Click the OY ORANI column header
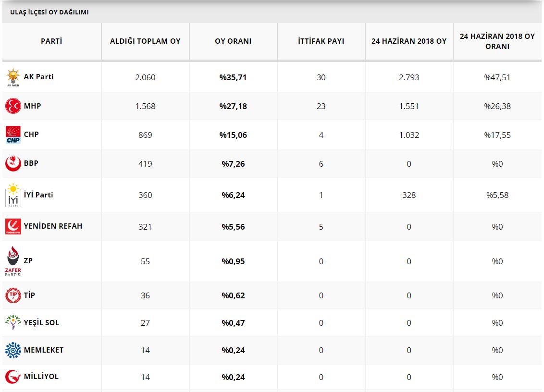 click(x=233, y=41)
